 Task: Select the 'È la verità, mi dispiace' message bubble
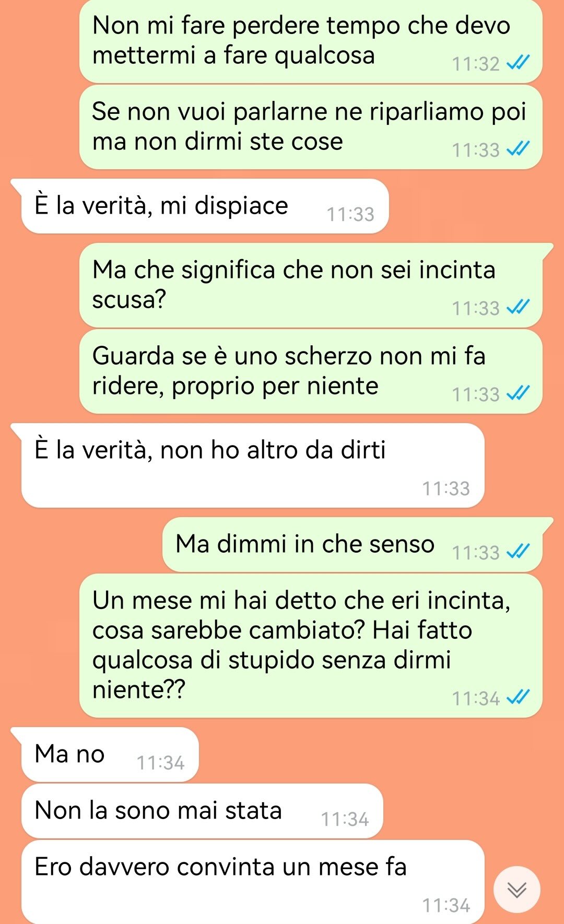tap(205, 206)
